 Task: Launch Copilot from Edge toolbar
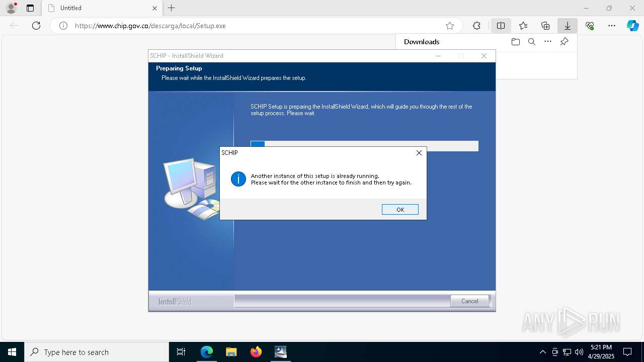632,26
